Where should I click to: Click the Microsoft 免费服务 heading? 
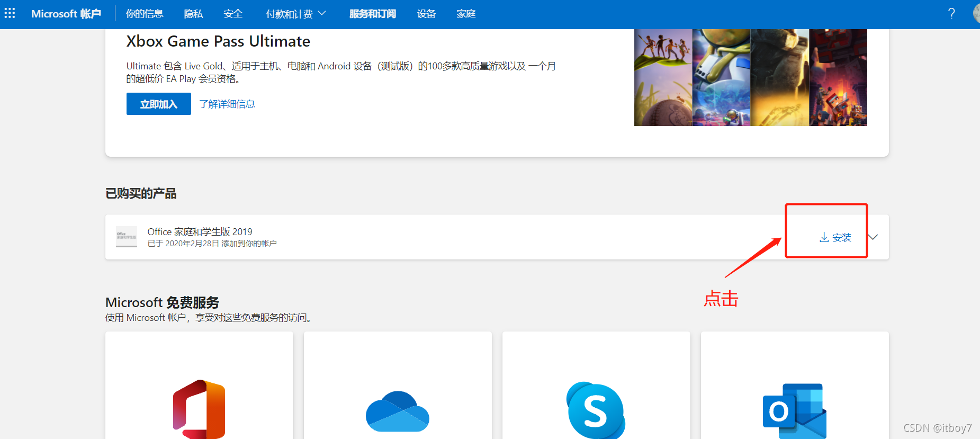(x=162, y=302)
